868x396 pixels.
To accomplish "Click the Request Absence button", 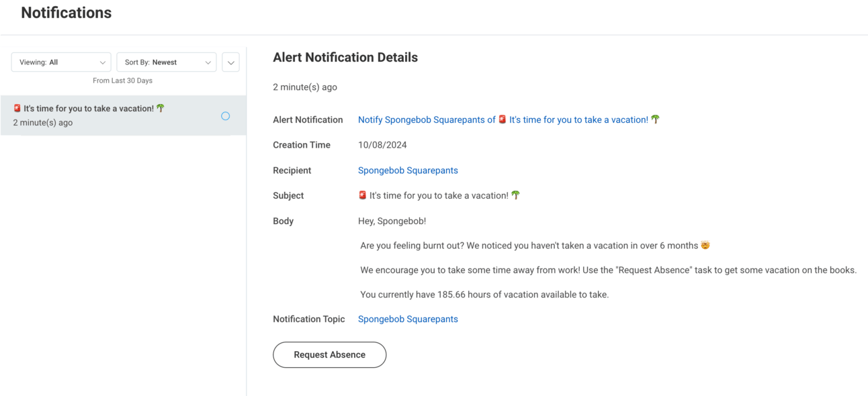I will pos(329,355).
